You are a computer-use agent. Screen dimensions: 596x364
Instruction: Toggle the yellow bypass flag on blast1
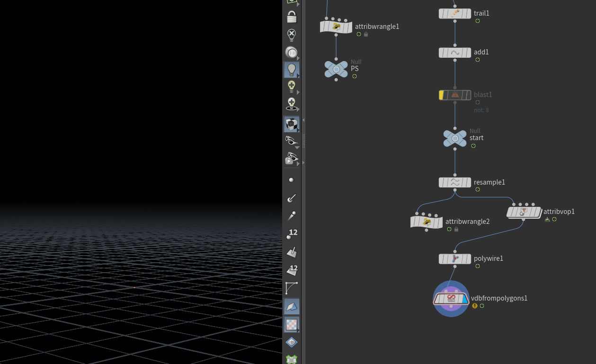[442, 95]
